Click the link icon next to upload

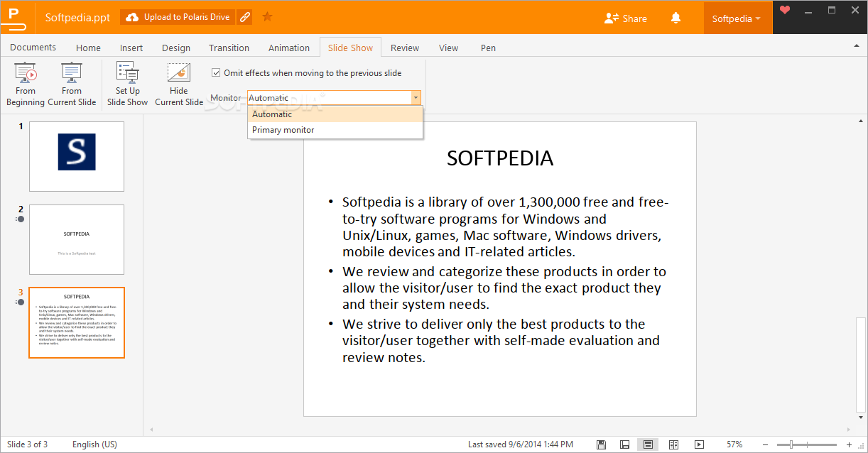(x=245, y=17)
